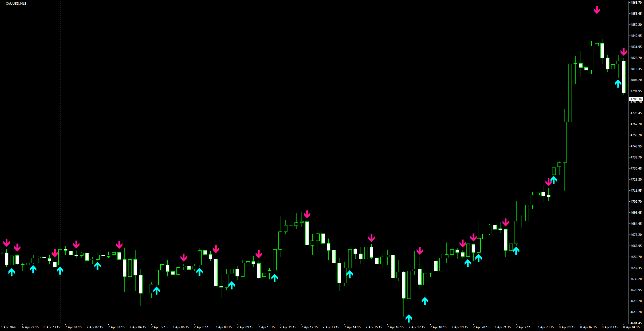This screenshot has width=644, height=331.
Task: Click the leftmost pink down arrow on the chart
Action: coord(7,243)
